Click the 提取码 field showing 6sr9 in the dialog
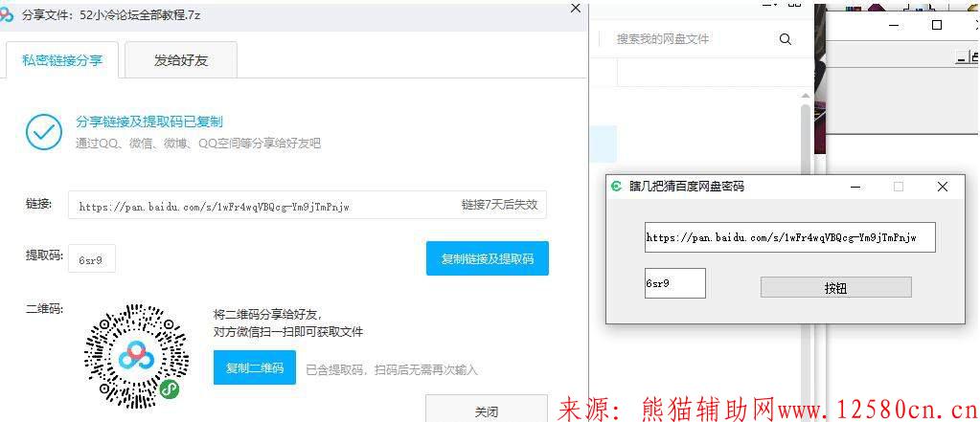This screenshot has width=980, height=422. 91,258
